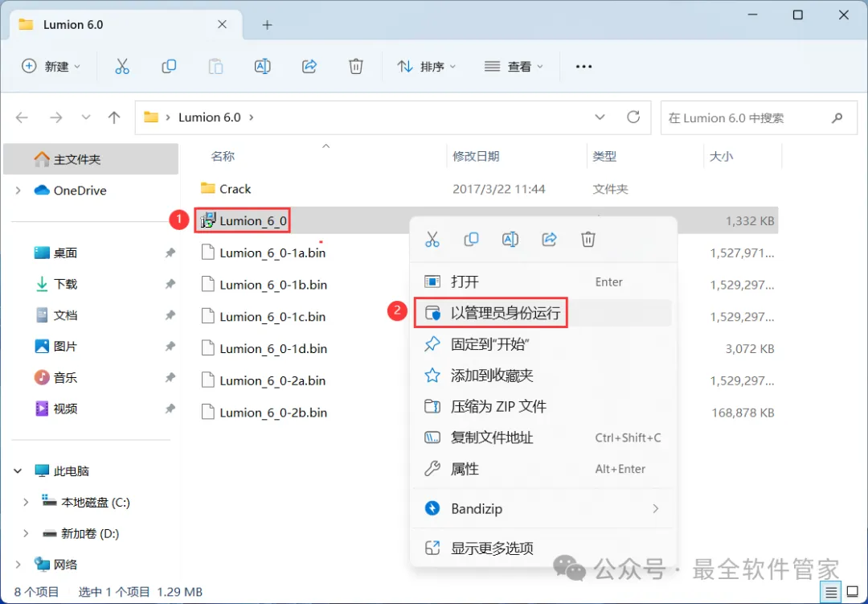Go forward with the forward arrow
The image size is (868, 604).
click(x=56, y=117)
